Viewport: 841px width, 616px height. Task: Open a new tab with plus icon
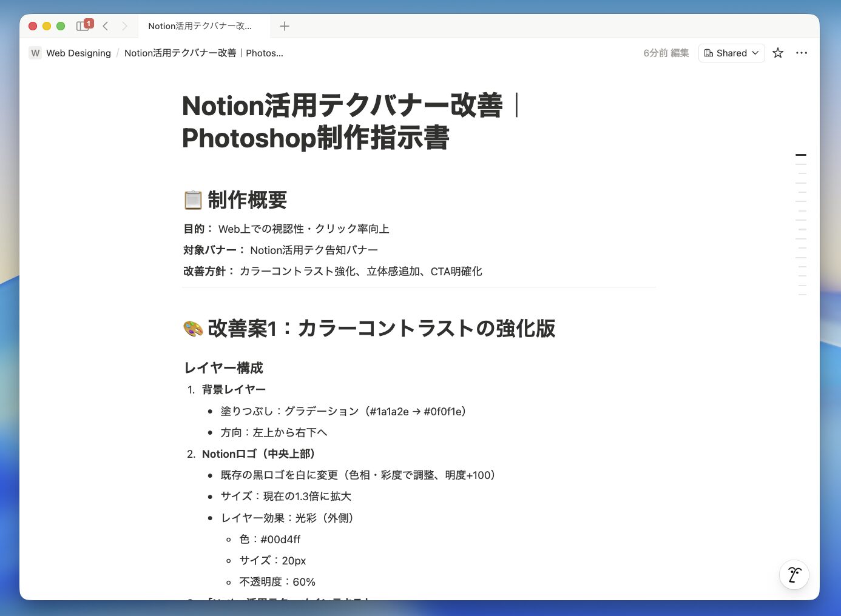284,25
